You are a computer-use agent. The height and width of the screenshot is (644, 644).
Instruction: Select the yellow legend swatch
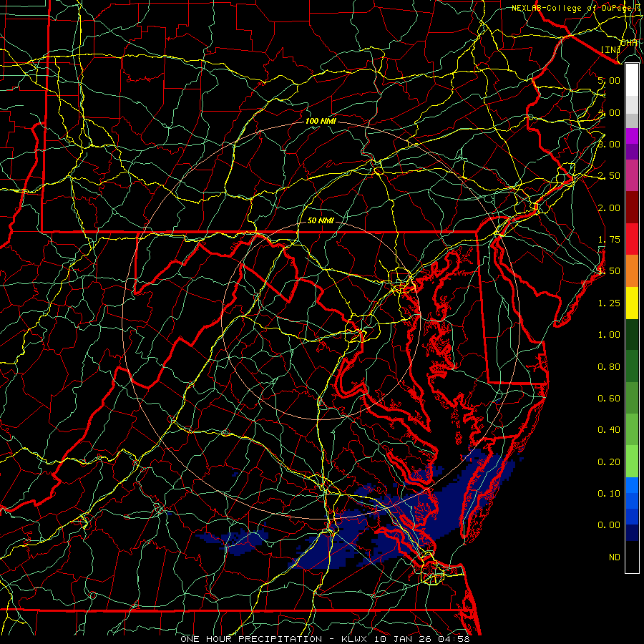click(x=632, y=303)
